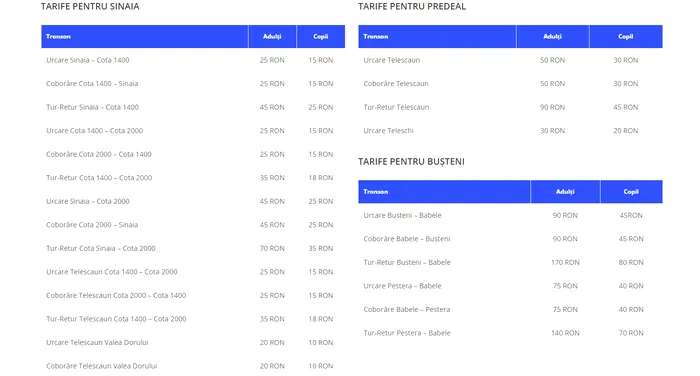Screen dimensions: 700x376
Task: Click the Urcare Telescaun Valea Dorului row
Action: tap(193, 343)
